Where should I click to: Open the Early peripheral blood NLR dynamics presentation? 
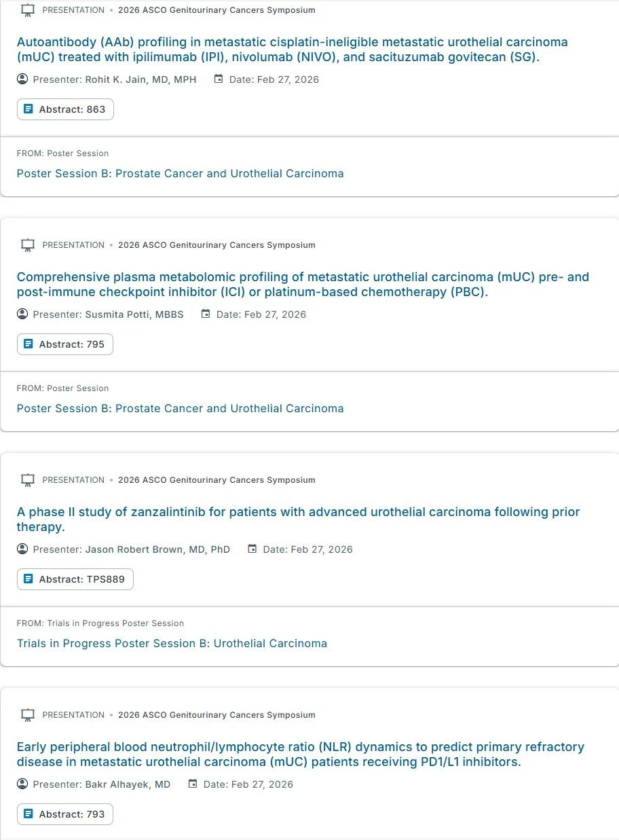point(300,754)
